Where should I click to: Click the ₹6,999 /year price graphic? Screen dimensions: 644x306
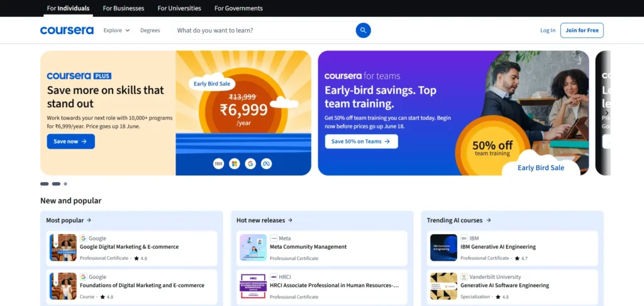click(x=243, y=110)
